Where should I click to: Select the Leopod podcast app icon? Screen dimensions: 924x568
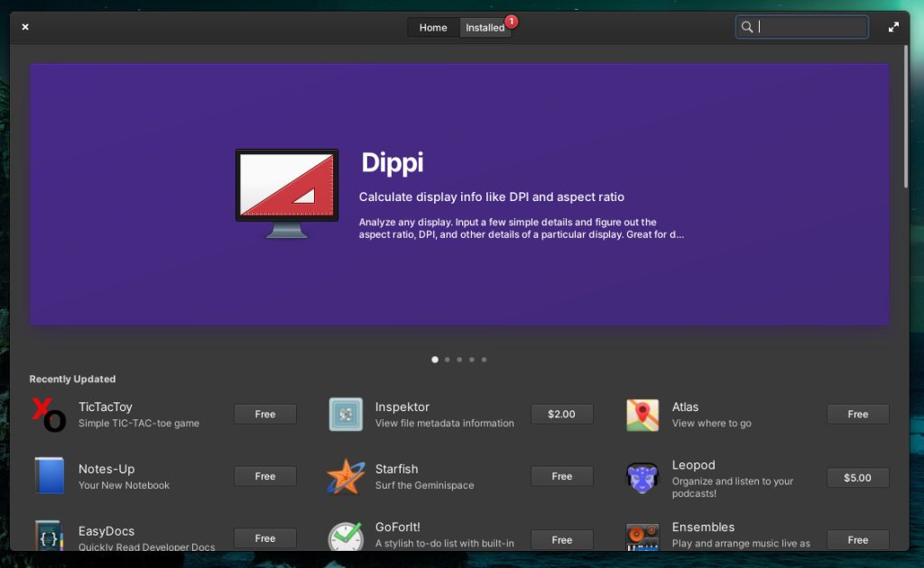[x=642, y=477]
